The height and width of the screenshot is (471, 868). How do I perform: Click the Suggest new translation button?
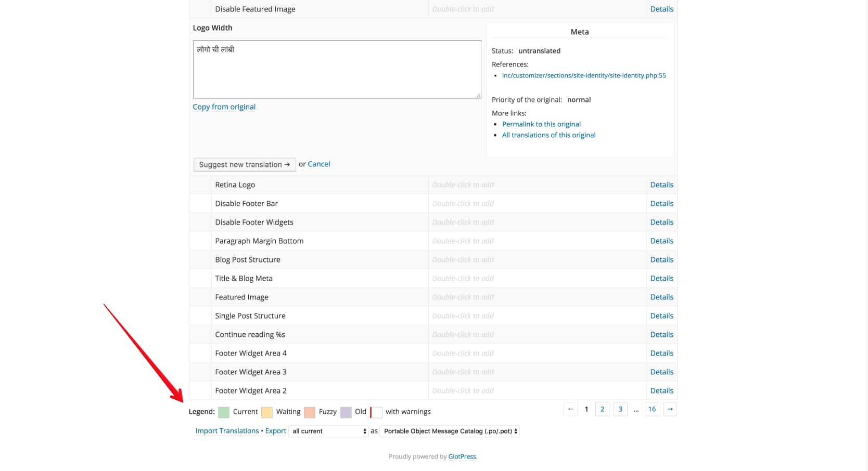[x=244, y=164]
